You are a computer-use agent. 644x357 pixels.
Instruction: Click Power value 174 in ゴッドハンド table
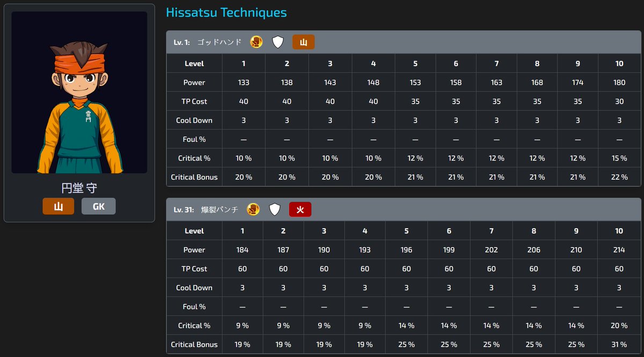click(x=578, y=83)
